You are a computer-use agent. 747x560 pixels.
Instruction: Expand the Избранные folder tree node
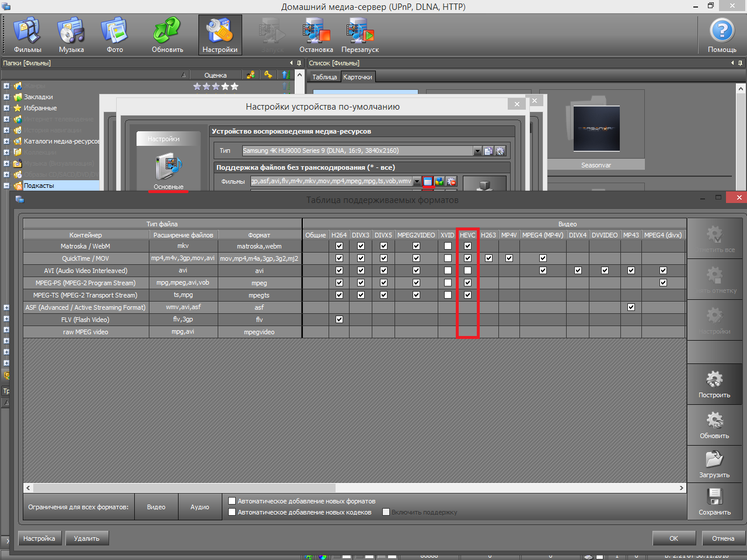point(6,108)
